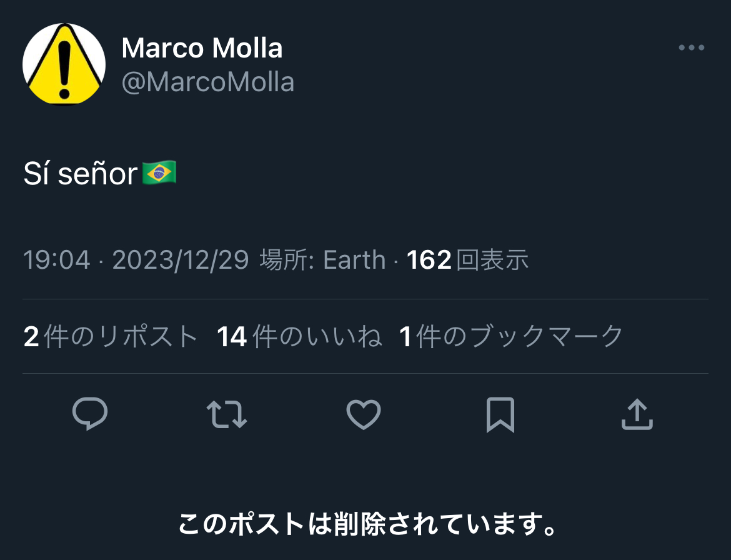Click the @MarcoMolla handle
The image size is (731, 560).
tap(207, 82)
